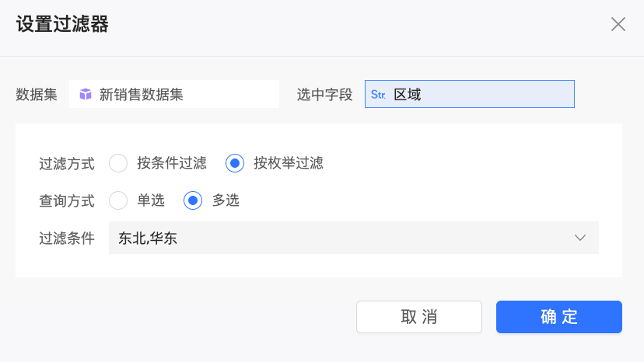Click the 设置过滤器 dialog title

tap(62, 24)
